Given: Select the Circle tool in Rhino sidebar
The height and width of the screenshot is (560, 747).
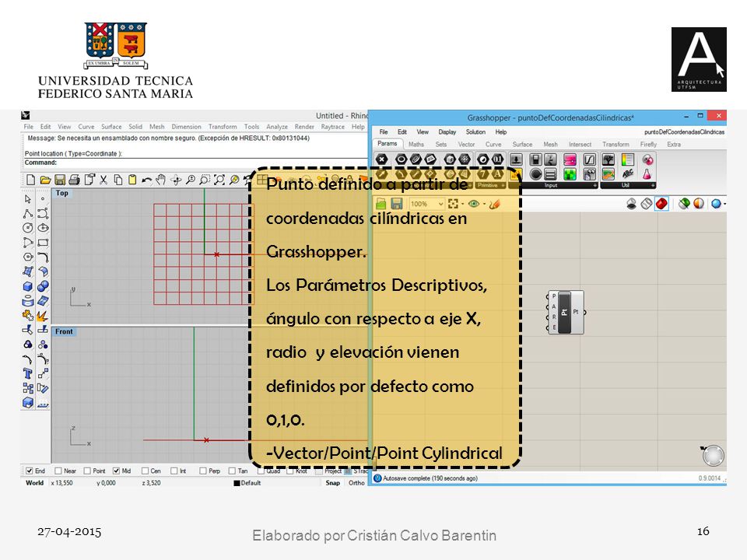Looking at the screenshot, I should point(28,228).
